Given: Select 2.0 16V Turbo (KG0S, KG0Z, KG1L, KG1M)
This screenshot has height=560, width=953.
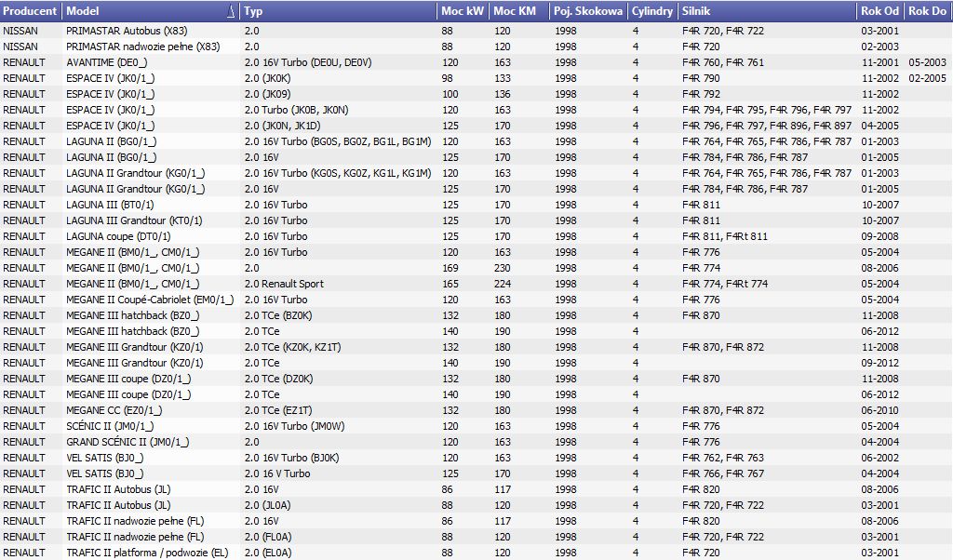Looking at the screenshot, I should [337, 172].
